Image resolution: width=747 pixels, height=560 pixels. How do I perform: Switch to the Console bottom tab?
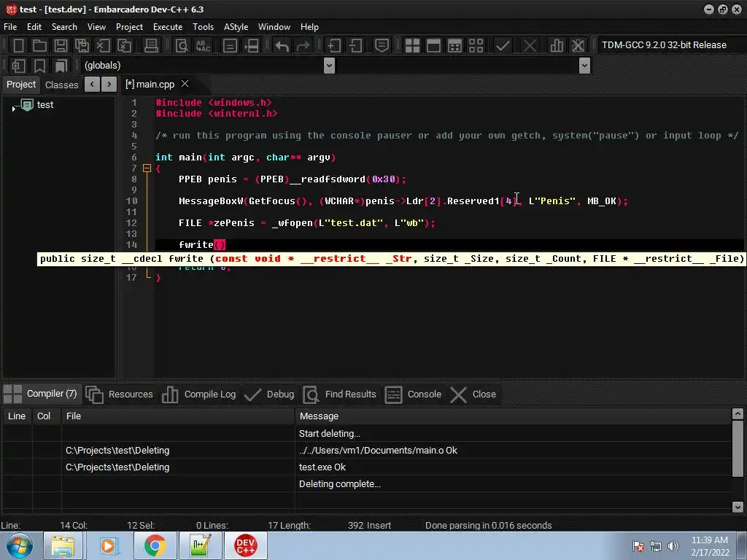(x=413, y=394)
